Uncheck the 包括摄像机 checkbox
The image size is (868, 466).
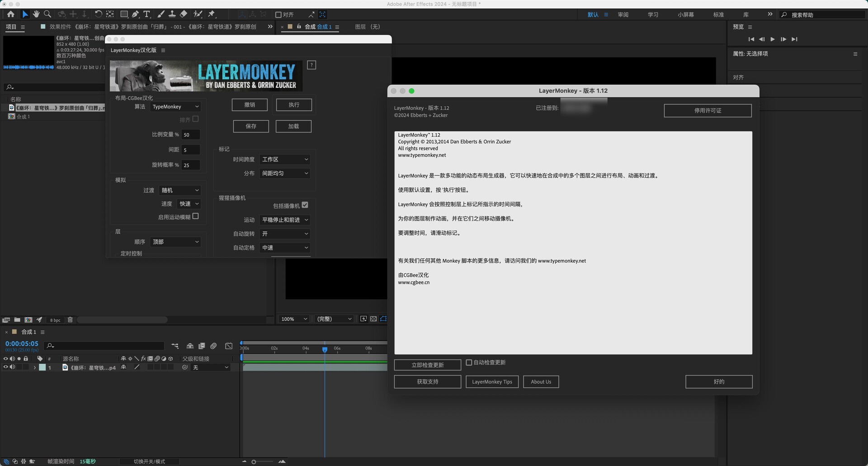[x=305, y=205]
